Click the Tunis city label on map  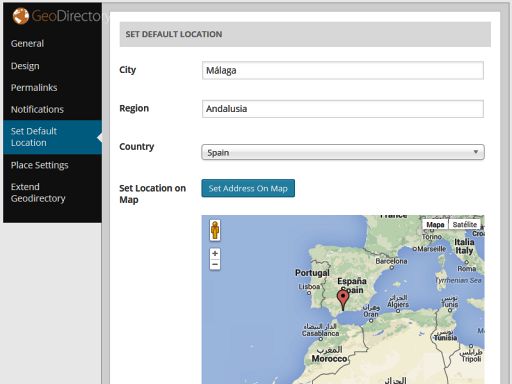pos(450,304)
